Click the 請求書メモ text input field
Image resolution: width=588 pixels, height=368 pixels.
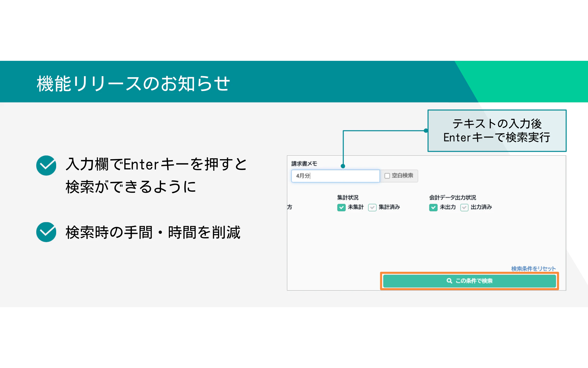pyautogui.click(x=335, y=176)
